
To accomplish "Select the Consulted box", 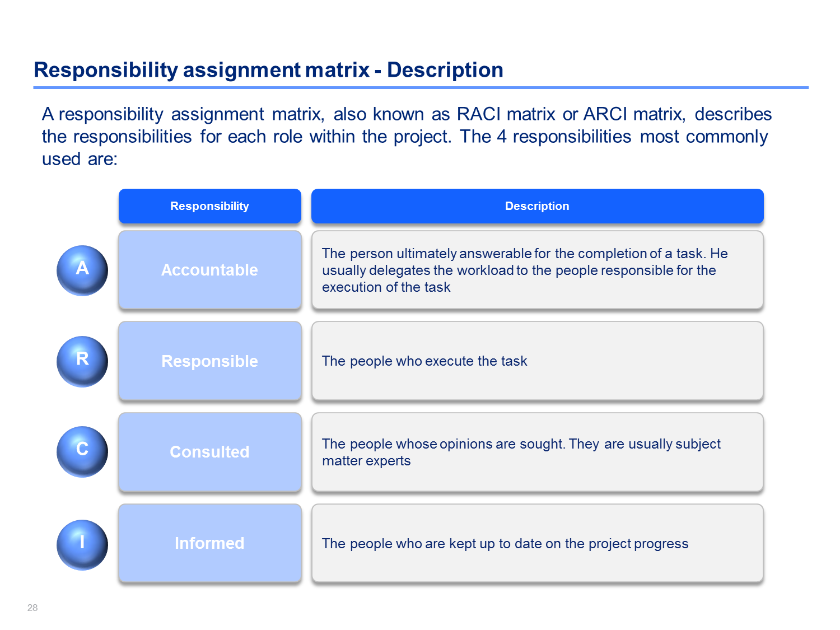I will [x=210, y=452].
